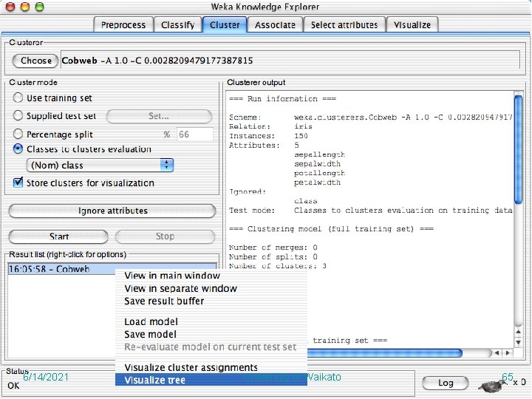Screen dimensions: 532x399
Task: Click the yellow minimize window button
Action: click(25, 7)
